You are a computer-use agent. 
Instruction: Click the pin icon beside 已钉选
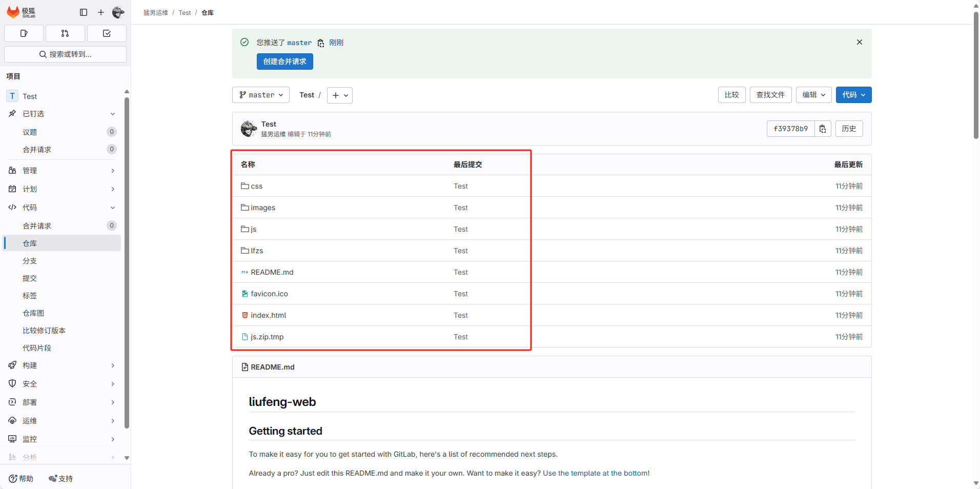(x=12, y=113)
